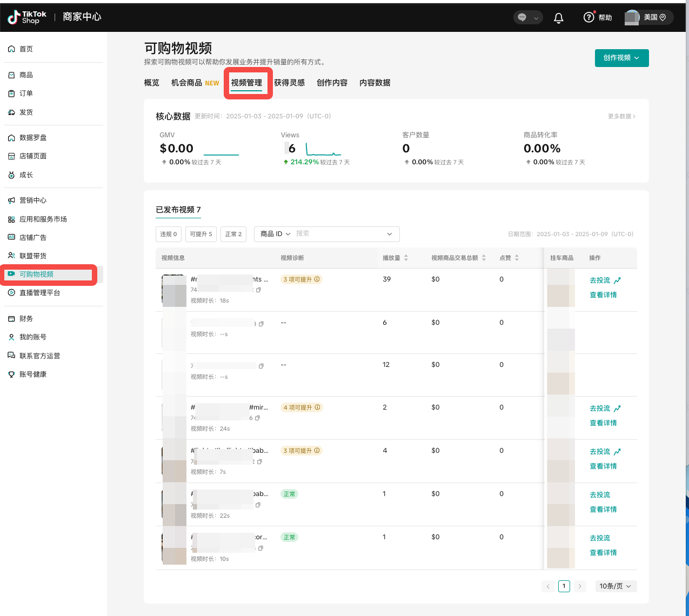Image resolution: width=689 pixels, height=616 pixels.
Task: Copy the first video's ID
Action: [259, 290]
